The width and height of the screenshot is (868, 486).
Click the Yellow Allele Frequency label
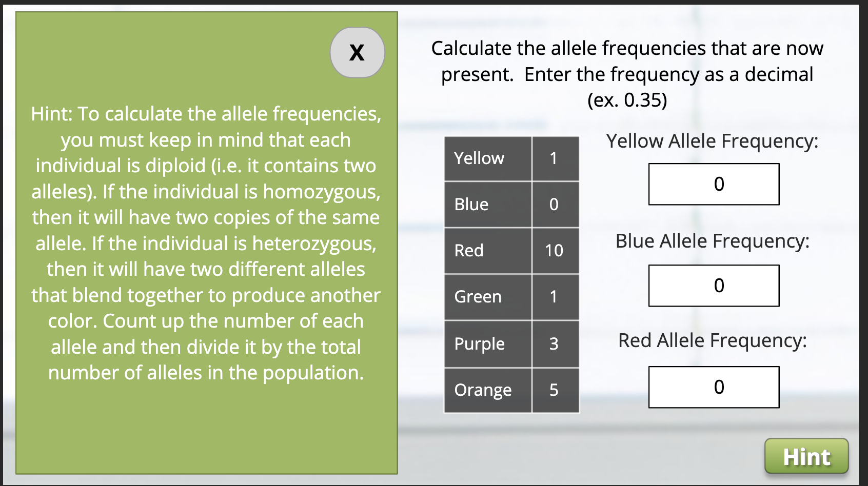(x=714, y=141)
